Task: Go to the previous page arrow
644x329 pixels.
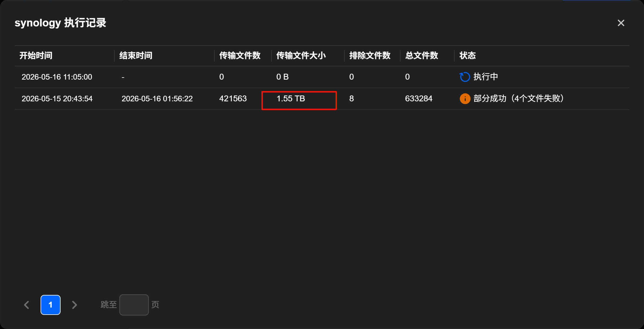Action: click(27, 305)
